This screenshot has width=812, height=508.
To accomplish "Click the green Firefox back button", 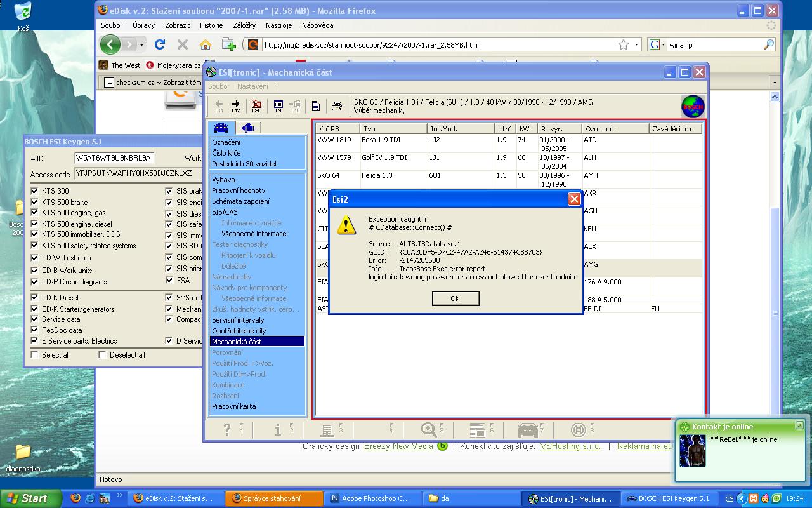I will tap(110, 44).
